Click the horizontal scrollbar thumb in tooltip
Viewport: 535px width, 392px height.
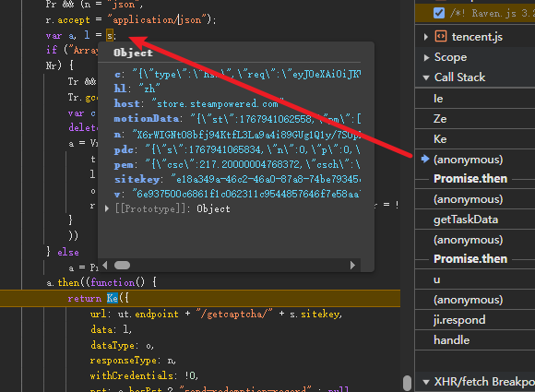122,265
